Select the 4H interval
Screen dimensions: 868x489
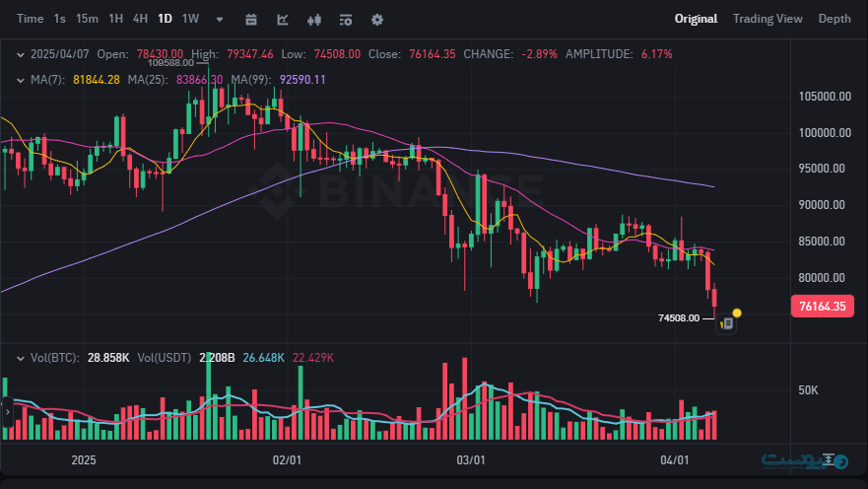pyautogui.click(x=140, y=19)
